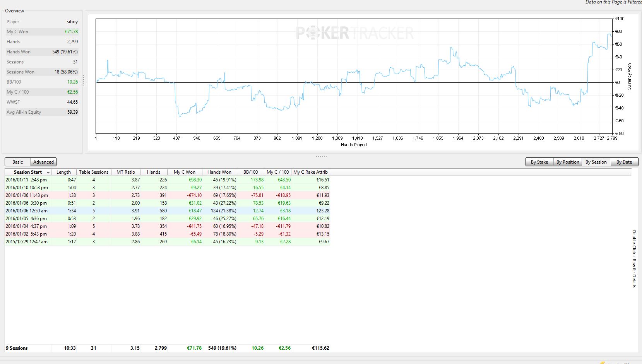Screen dimensions: 642x364
Task: Click the 173.98 BB/100 value
Action: click(257, 180)
